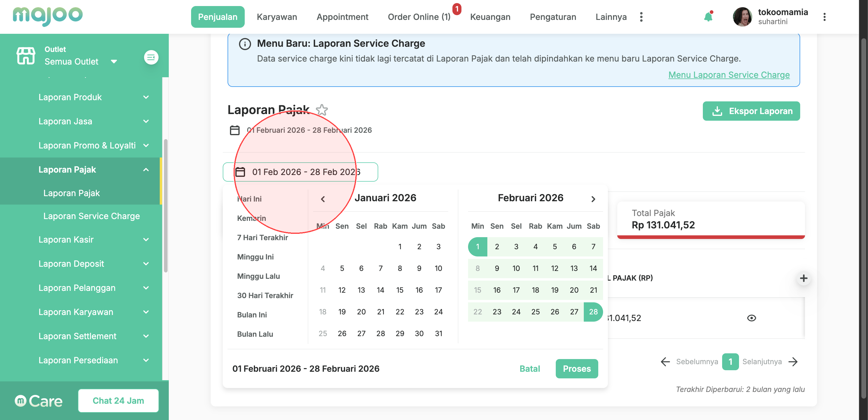Open Laporan Service Charge sidebar item
Screen dimensions: 868x420
[x=91, y=216]
